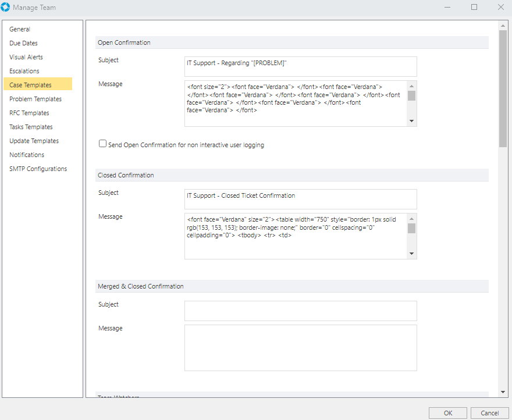This screenshot has height=420, width=512.
Task: Click Merged & Closed Confirmation Message box
Action: click(x=300, y=347)
